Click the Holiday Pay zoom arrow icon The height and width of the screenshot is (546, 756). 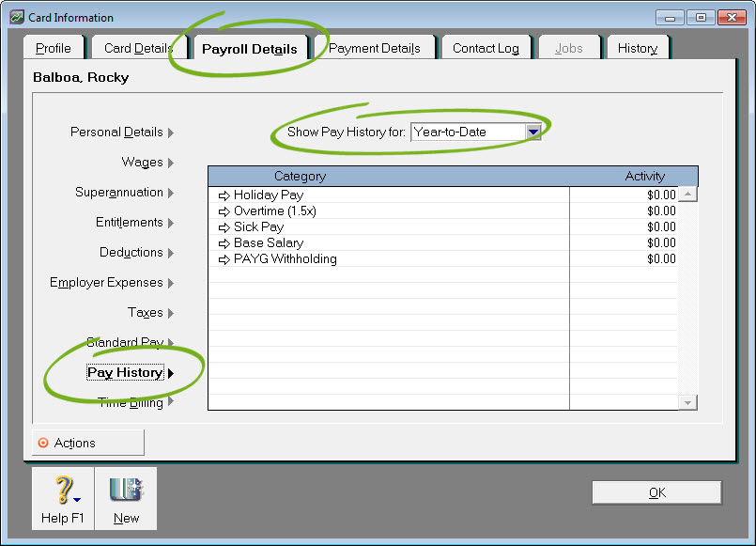tap(224, 195)
